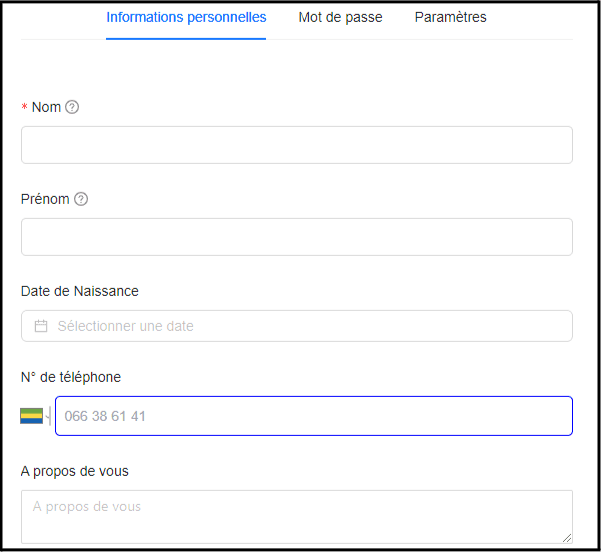Viewport: 601px width, 553px height.
Task: Open the Paramètres tab
Action: click(x=450, y=17)
